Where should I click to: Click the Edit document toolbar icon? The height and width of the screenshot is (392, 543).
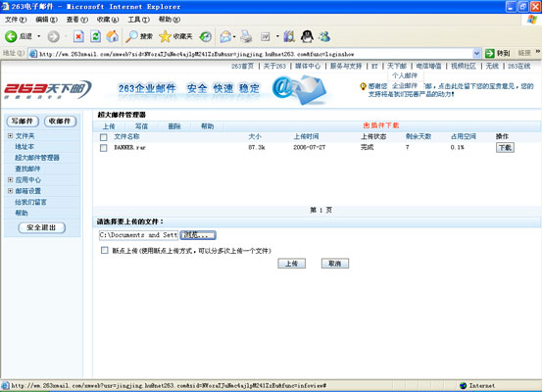[x=266, y=36]
